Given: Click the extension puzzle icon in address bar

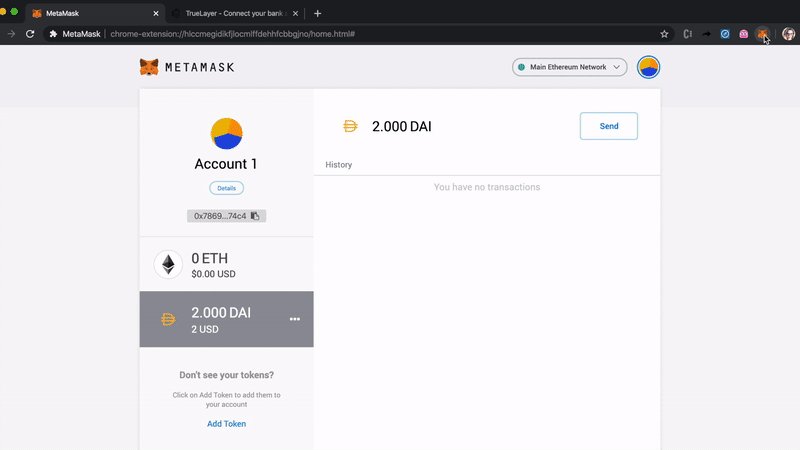Looking at the screenshot, I should coord(53,34).
